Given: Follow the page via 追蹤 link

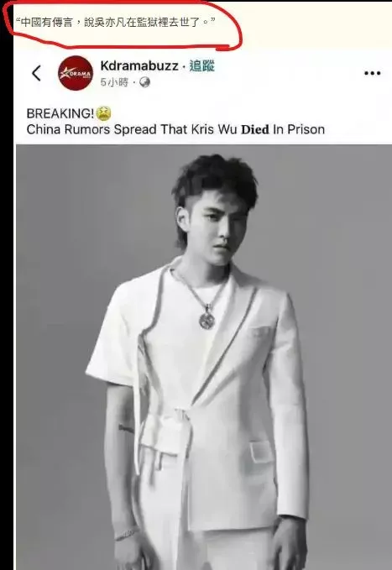Looking at the screenshot, I should pyautogui.click(x=201, y=65).
